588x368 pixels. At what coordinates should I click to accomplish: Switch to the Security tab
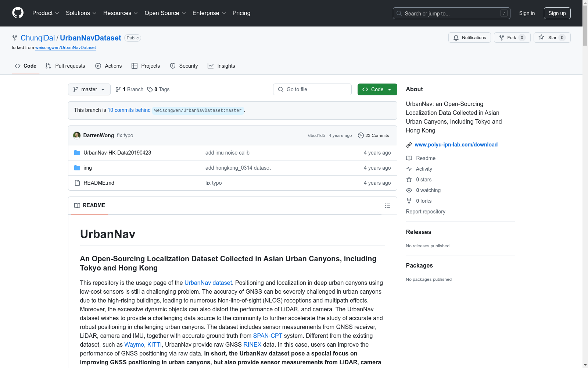(184, 66)
